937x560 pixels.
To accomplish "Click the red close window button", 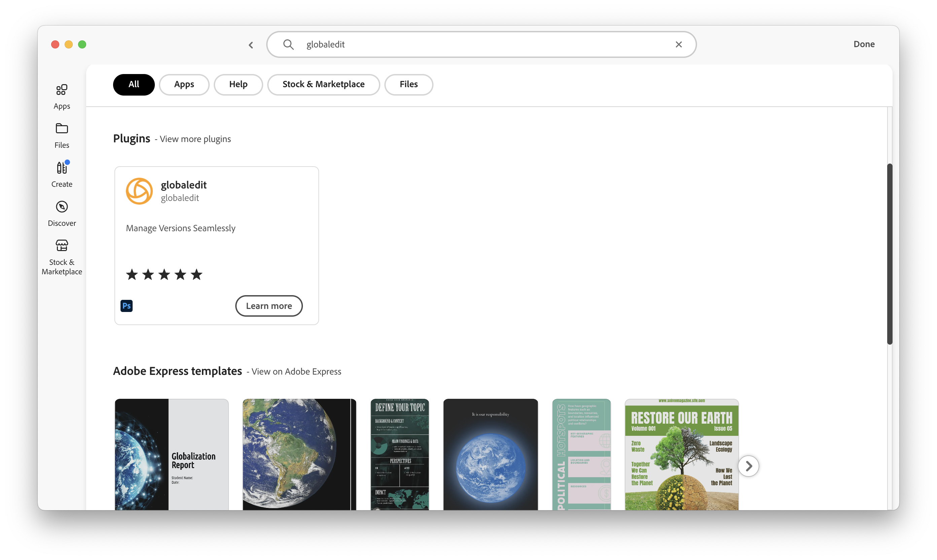I will 55,44.
